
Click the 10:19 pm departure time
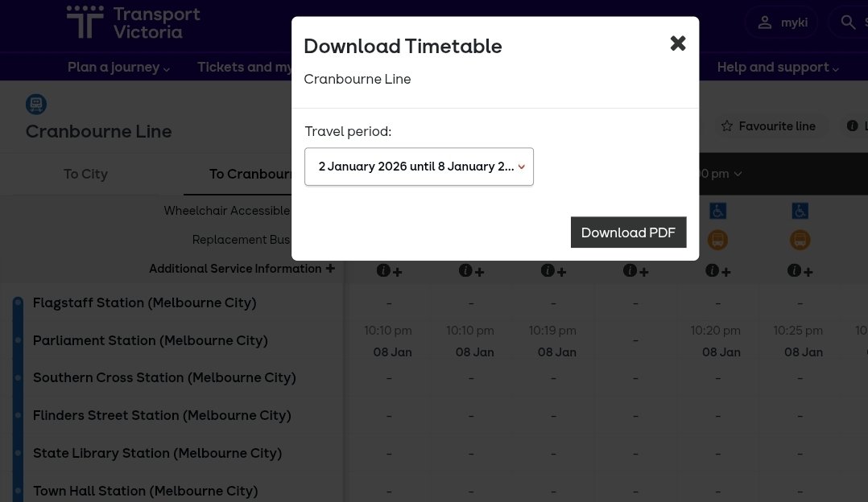click(552, 330)
